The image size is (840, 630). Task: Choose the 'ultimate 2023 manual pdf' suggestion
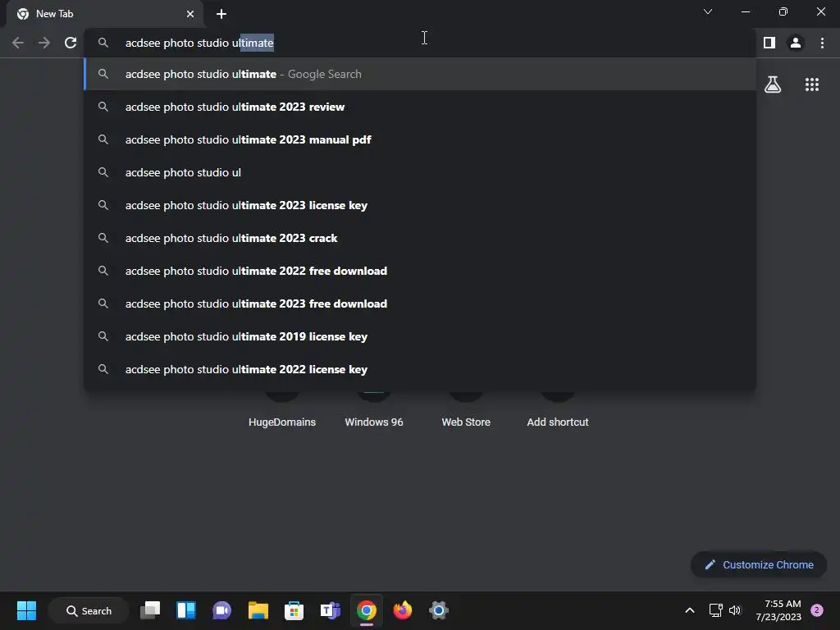tap(420, 139)
